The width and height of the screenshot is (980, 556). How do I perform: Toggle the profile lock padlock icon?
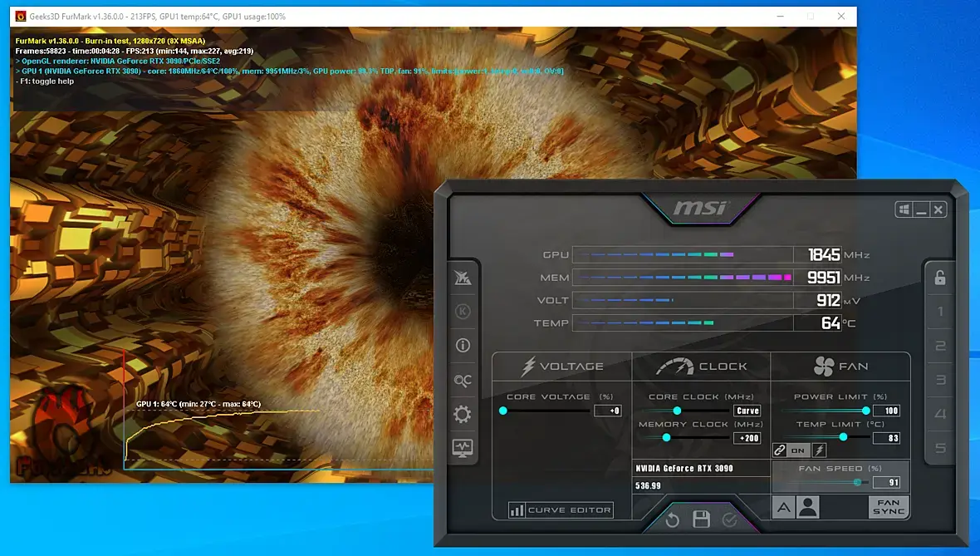[940, 277]
